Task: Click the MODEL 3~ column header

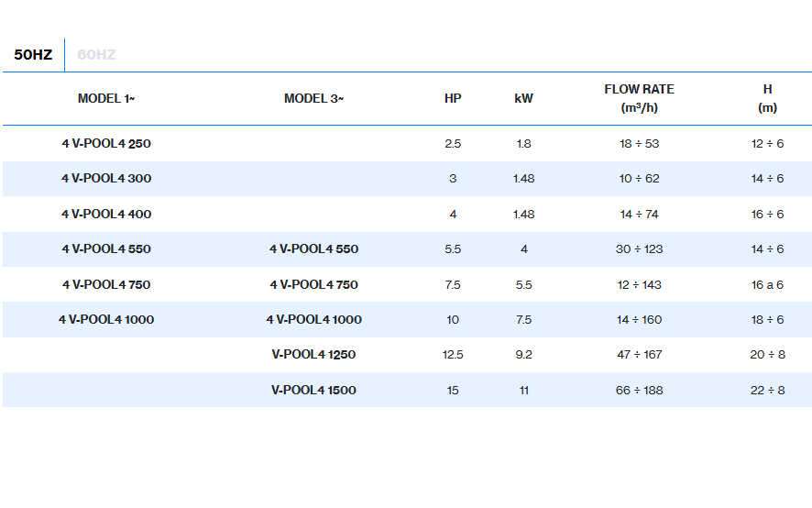Action: click(x=313, y=99)
